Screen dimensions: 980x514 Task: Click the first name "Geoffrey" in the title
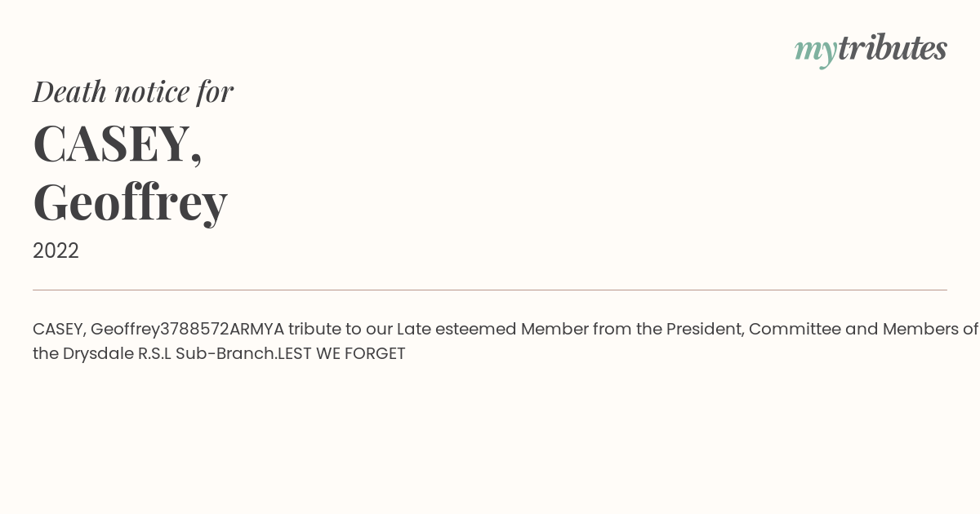click(x=130, y=202)
